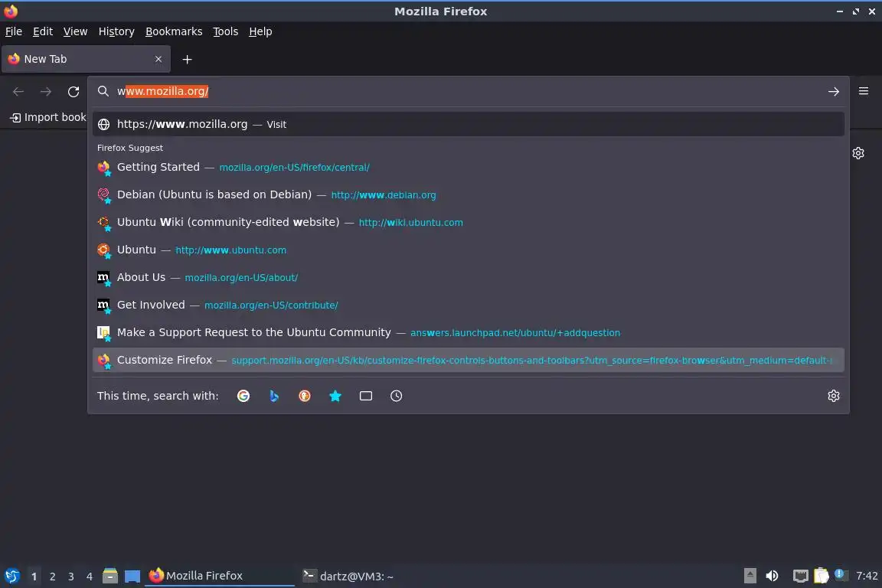This screenshot has width=882, height=588.
Task: Click the 7:42 clock in the taskbar
Action: click(866, 576)
